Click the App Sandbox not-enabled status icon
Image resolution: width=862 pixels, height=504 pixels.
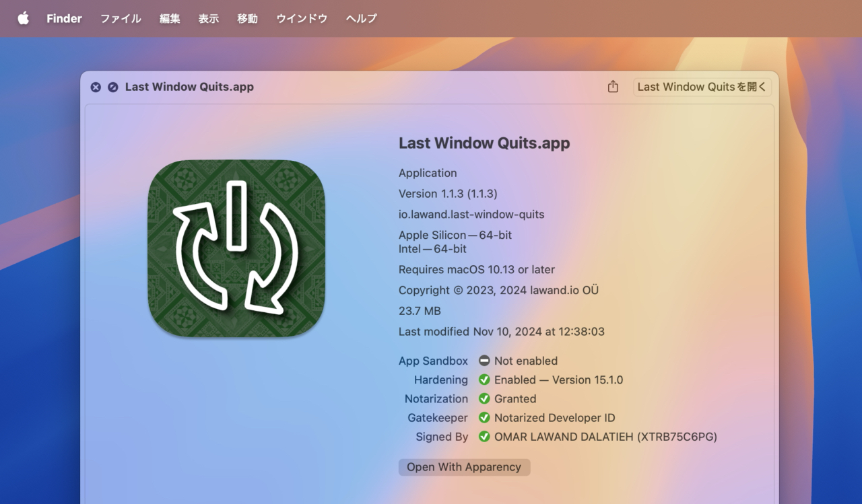tap(484, 361)
